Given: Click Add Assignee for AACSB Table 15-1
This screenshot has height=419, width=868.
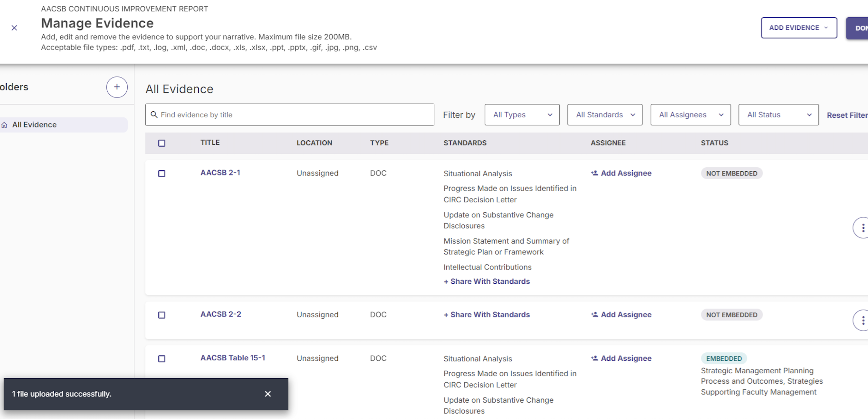Looking at the screenshot, I should [x=621, y=358].
